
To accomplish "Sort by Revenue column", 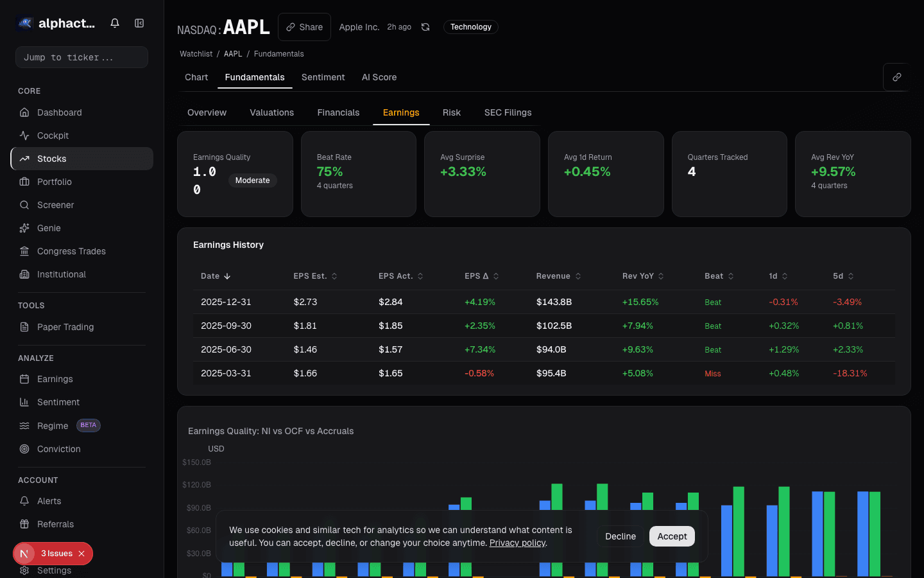I will coord(558,276).
